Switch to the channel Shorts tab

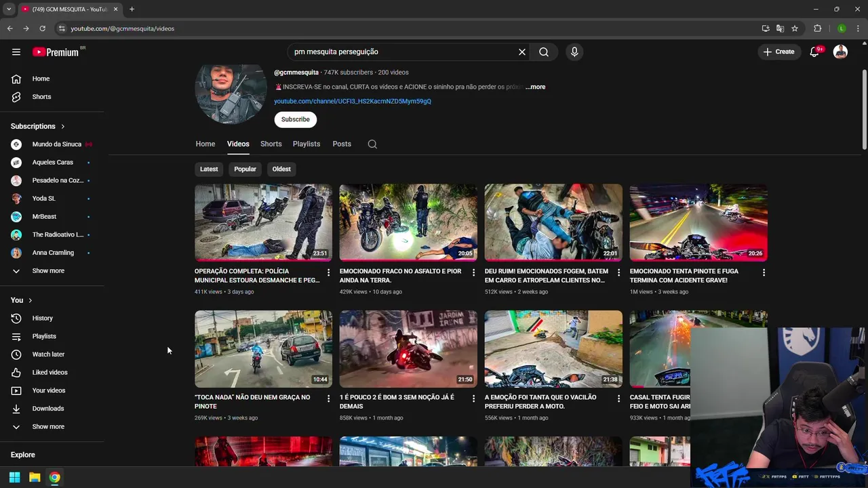(271, 144)
